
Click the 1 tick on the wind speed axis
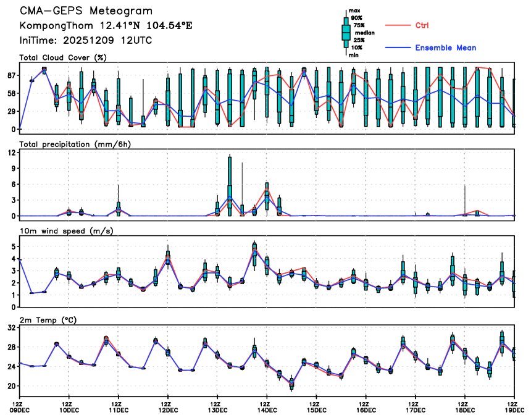14,295
